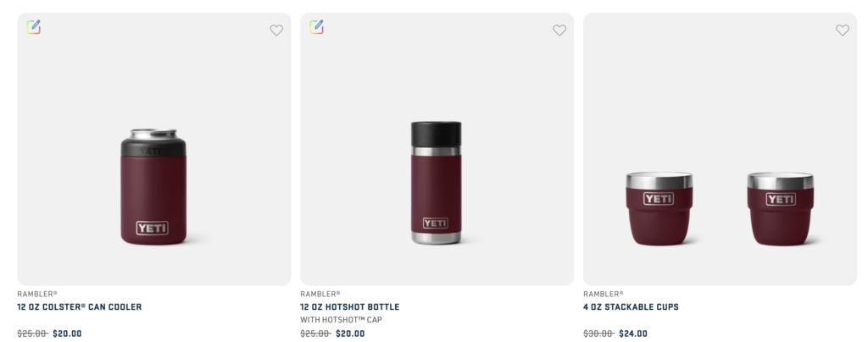Click the Rambler label above Hotshot Bottle
This screenshot has width=868, height=342.
pos(320,294)
